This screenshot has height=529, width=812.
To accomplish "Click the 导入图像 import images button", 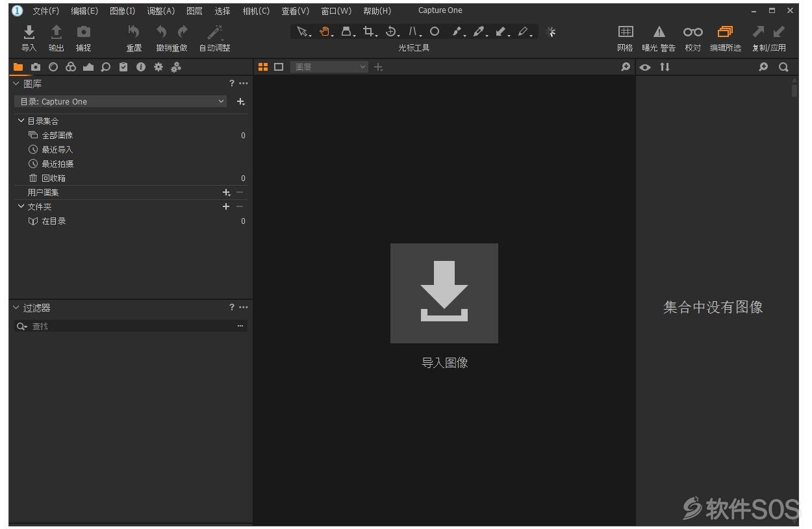I will (444, 293).
